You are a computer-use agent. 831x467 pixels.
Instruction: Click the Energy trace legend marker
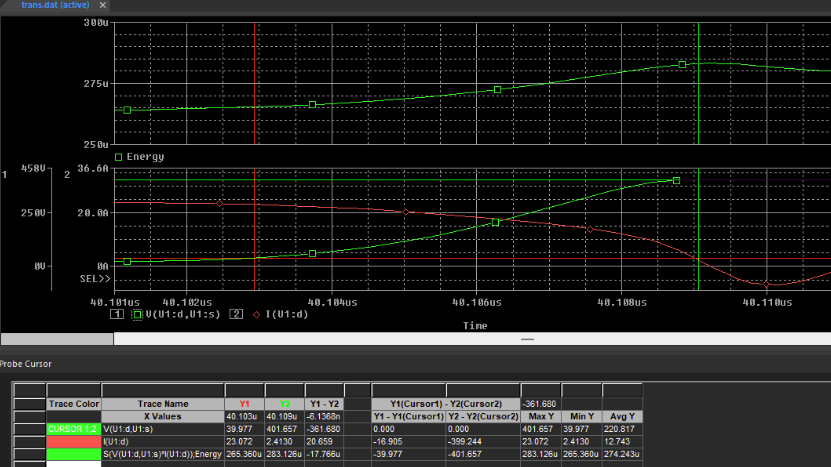click(x=119, y=157)
